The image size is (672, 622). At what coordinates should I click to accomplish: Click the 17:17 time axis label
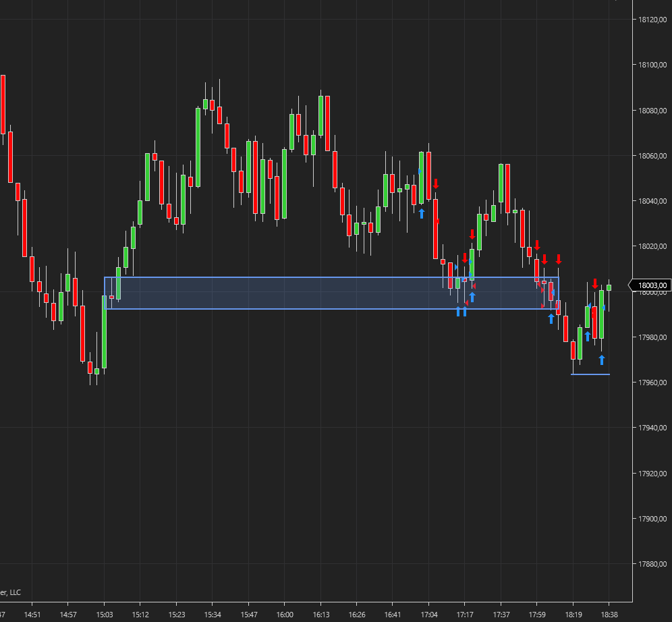465,615
